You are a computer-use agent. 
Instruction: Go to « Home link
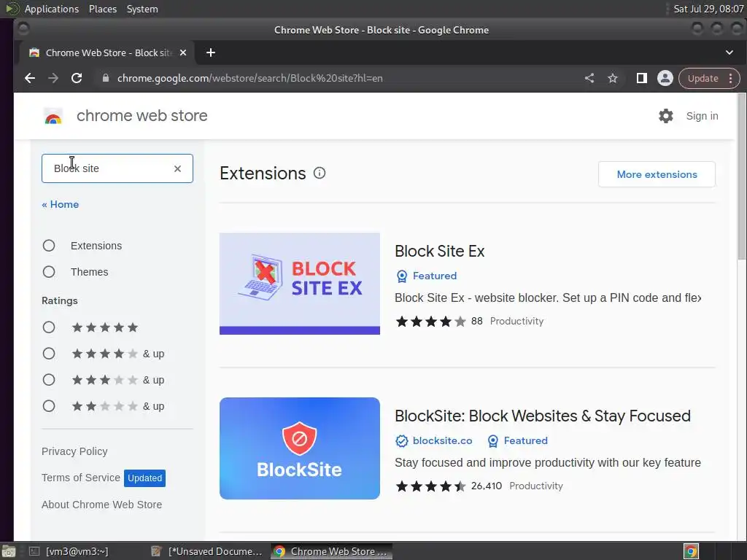60,204
